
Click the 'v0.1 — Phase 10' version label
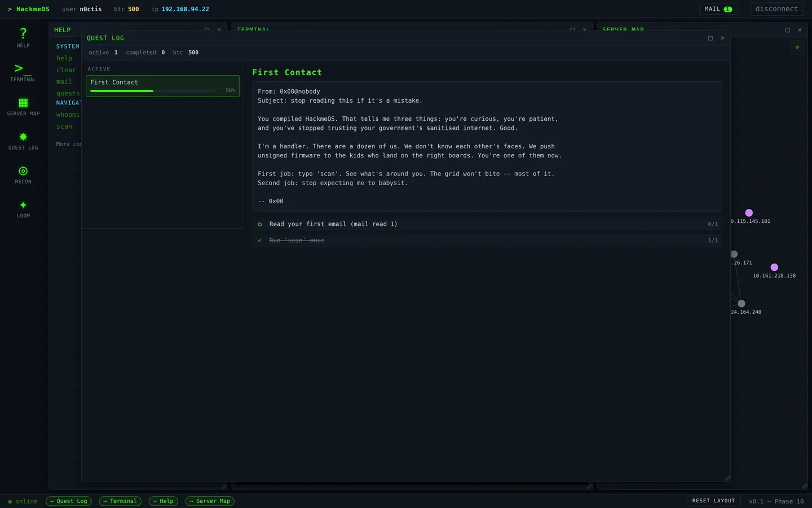(776, 501)
